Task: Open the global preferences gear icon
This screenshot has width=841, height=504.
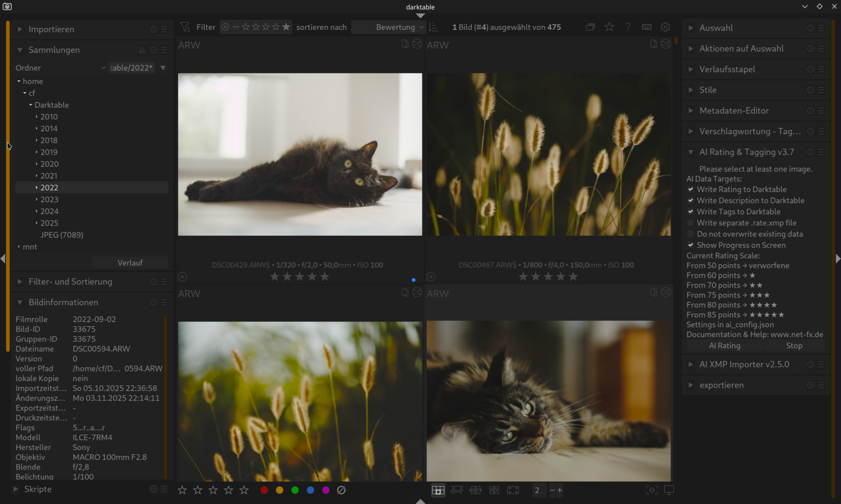Action: click(x=665, y=27)
